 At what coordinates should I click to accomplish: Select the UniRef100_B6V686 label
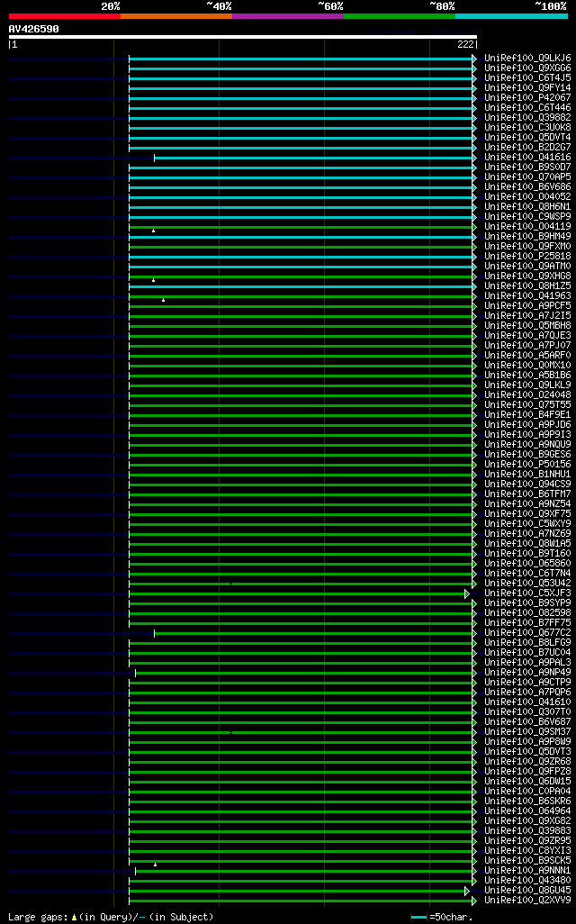527,187
